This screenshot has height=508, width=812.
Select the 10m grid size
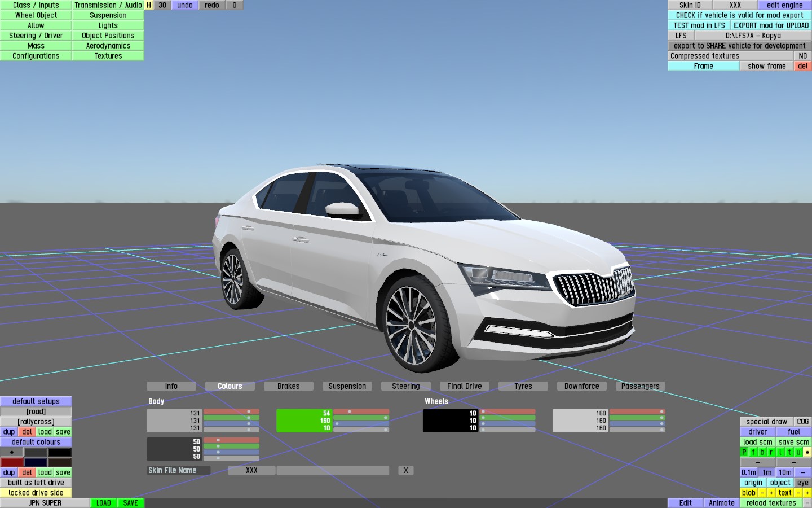click(785, 472)
